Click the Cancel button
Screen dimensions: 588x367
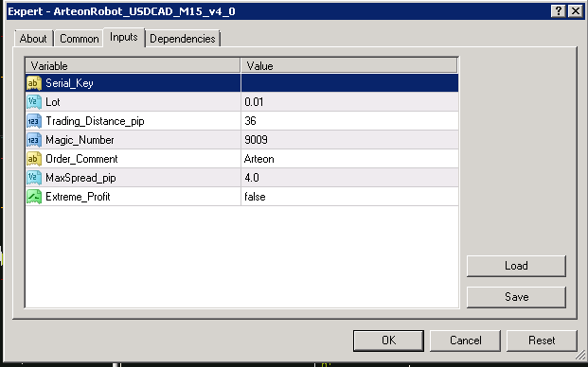click(465, 341)
